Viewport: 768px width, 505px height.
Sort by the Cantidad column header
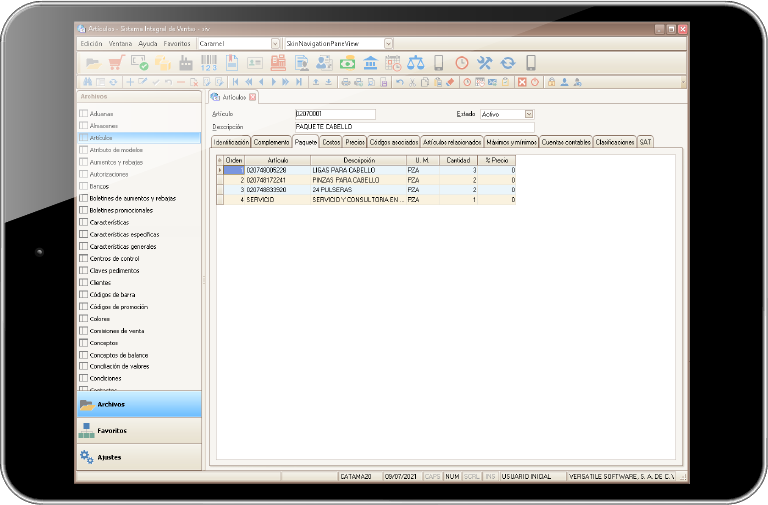[458, 160]
